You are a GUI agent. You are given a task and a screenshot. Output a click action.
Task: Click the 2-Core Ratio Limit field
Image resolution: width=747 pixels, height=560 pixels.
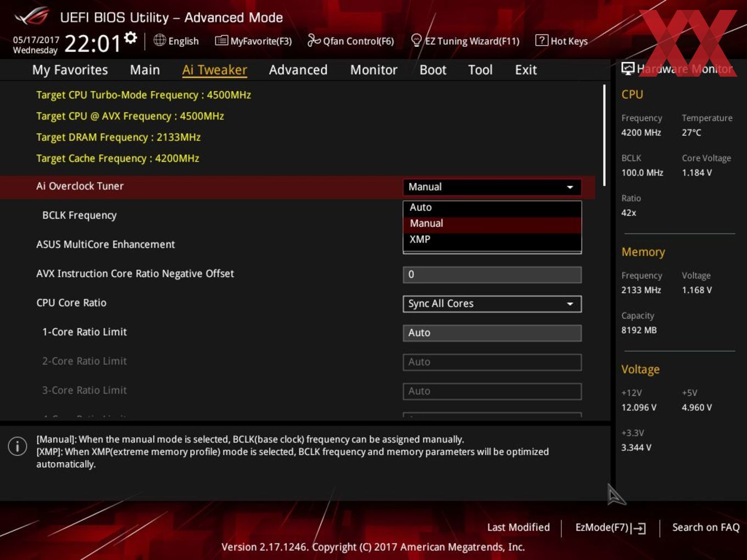[492, 362]
